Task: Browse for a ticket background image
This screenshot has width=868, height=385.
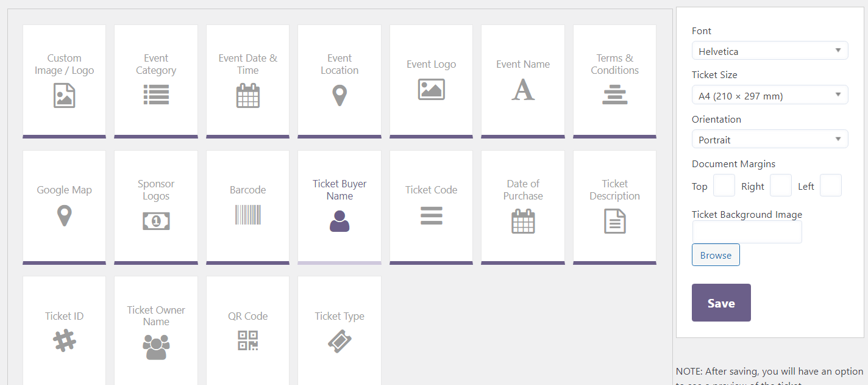Action: pos(716,255)
